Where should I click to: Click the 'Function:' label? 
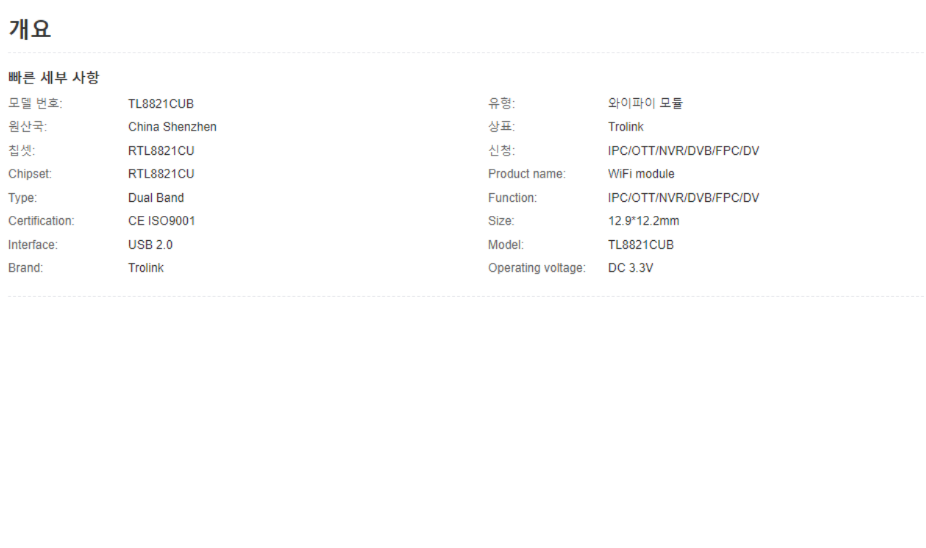tap(513, 198)
